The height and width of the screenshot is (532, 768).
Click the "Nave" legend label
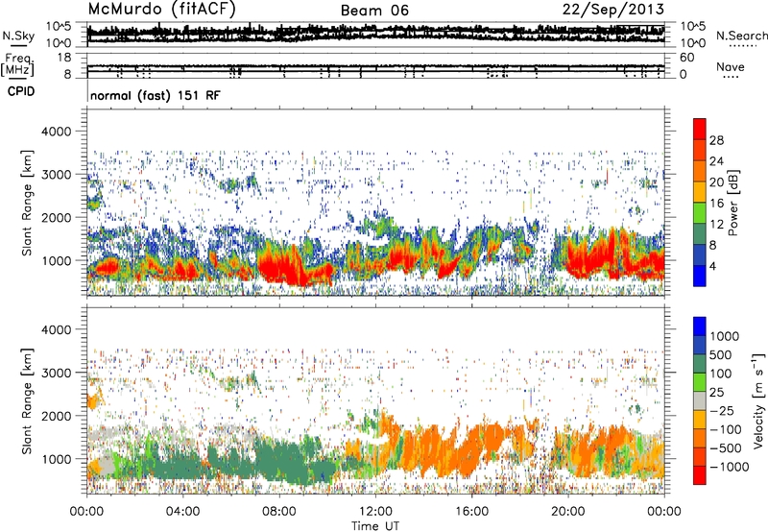731,66
